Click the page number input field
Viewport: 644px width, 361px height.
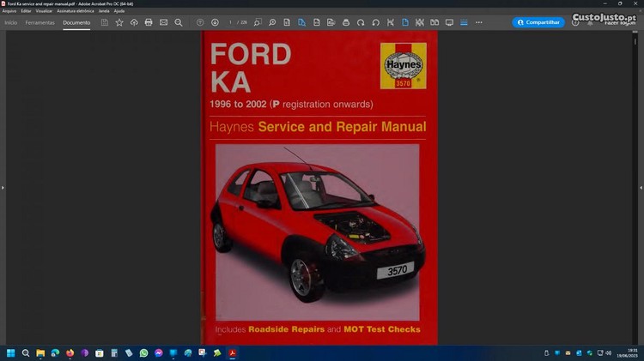pos(230,22)
